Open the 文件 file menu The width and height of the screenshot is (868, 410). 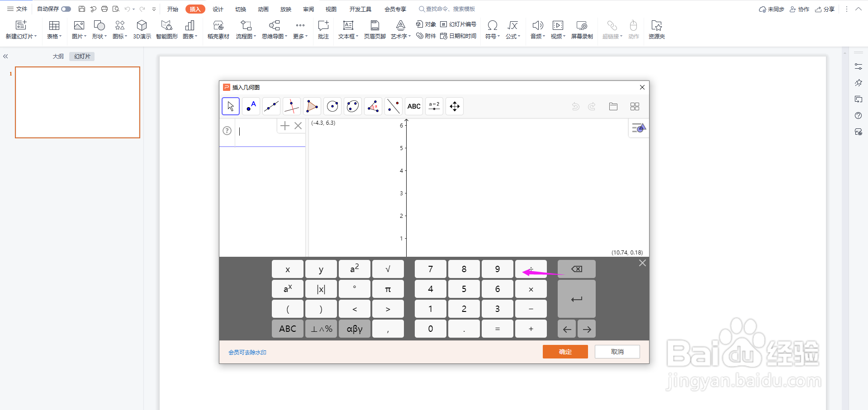pyautogui.click(x=17, y=9)
